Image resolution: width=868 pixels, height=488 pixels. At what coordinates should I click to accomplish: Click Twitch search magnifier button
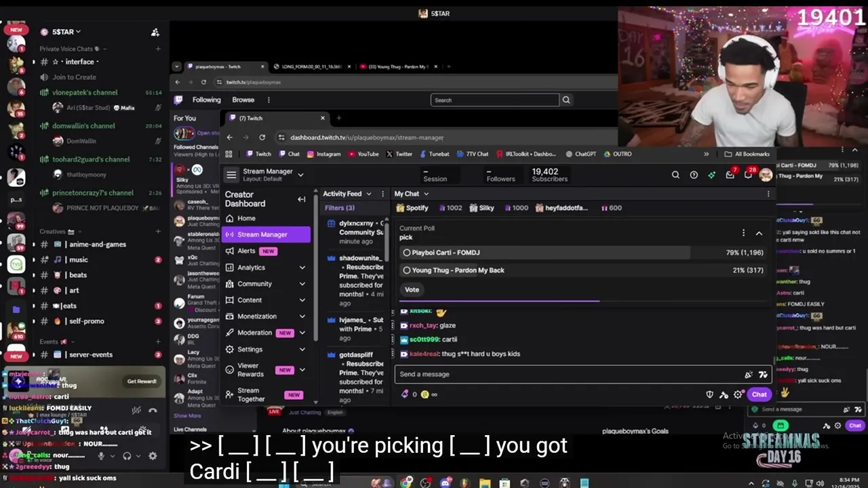tap(566, 100)
